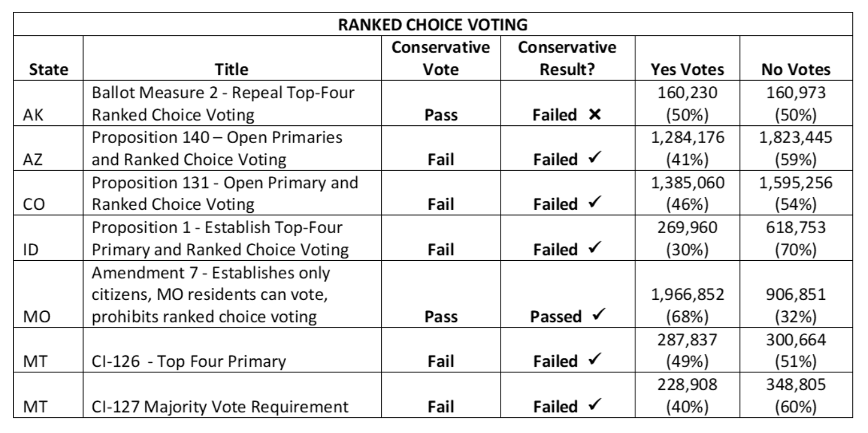The image size is (868, 433).
Task: Click the checkmark in Colorado's Proposition 131 row
Action: pyautogui.click(x=594, y=203)
